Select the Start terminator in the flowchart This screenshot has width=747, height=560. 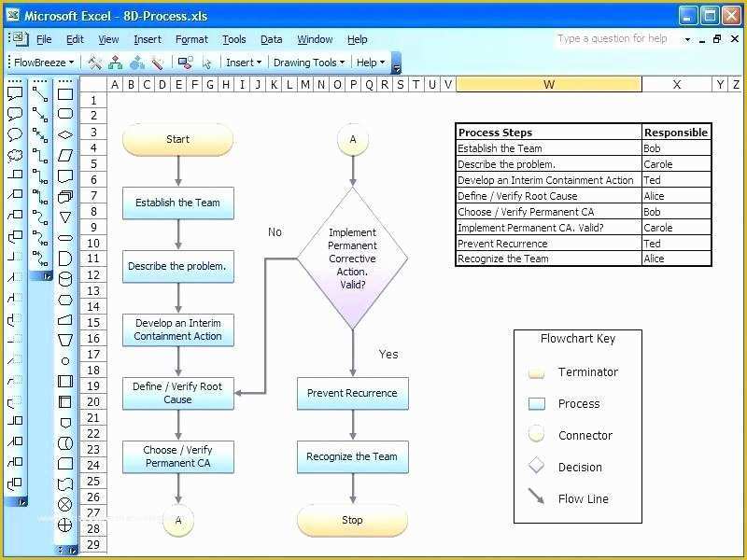click(177, 139)
